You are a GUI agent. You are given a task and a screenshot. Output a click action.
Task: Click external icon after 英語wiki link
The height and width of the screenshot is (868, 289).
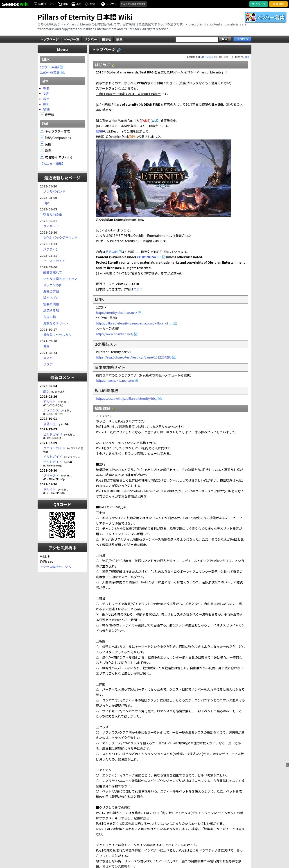click(x=120, y=252)
